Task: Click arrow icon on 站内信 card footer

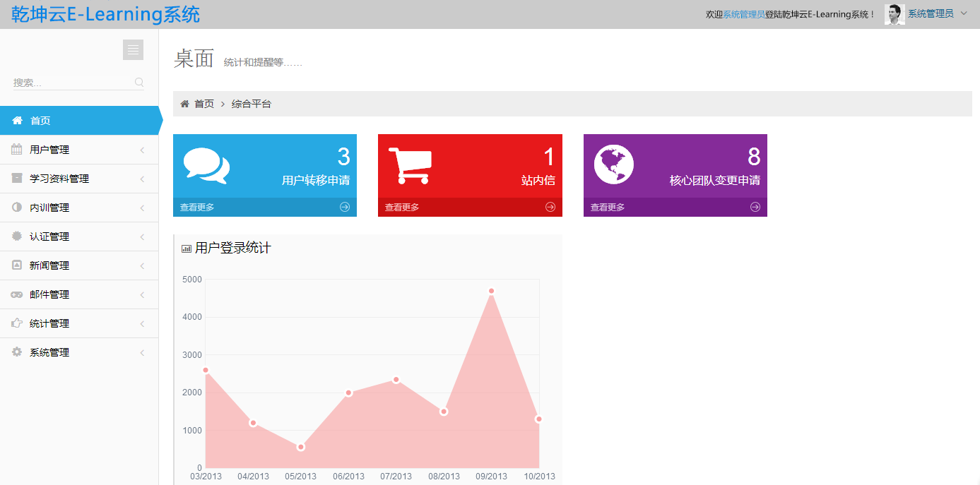Action: pyautogui.click(x=550, y=207)
